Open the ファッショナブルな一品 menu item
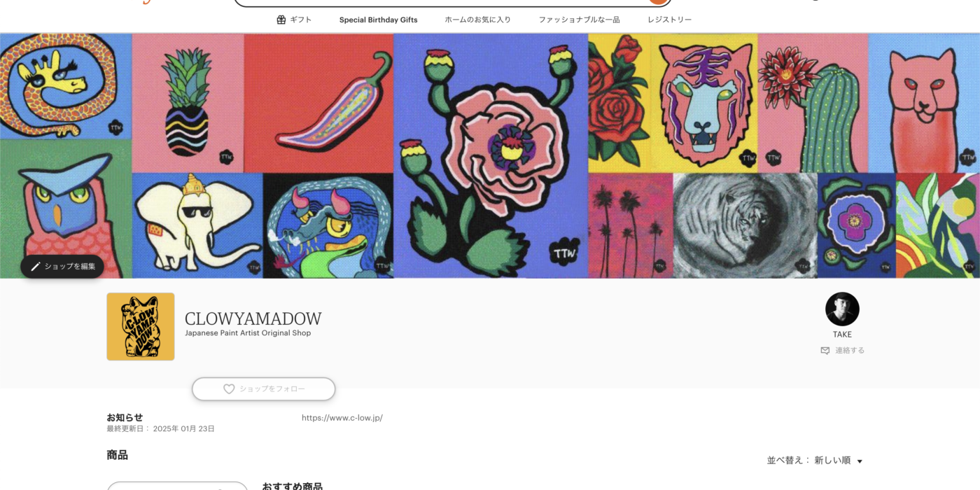This screenshot has height=490, width=980. [x=579, y=20]
